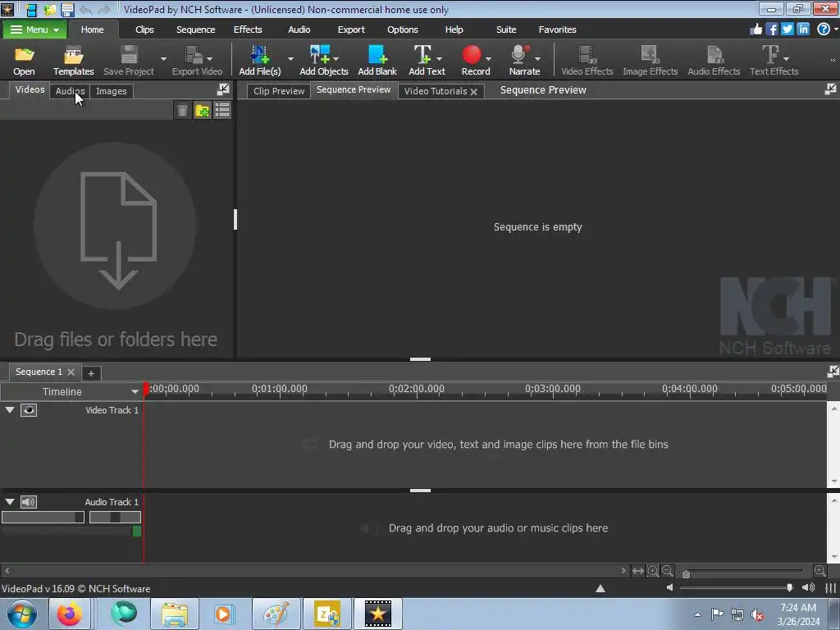Viewport: 840px width, 630px height.
Task: Open the Export ribbon tab
Action: [x=351, y=30]
